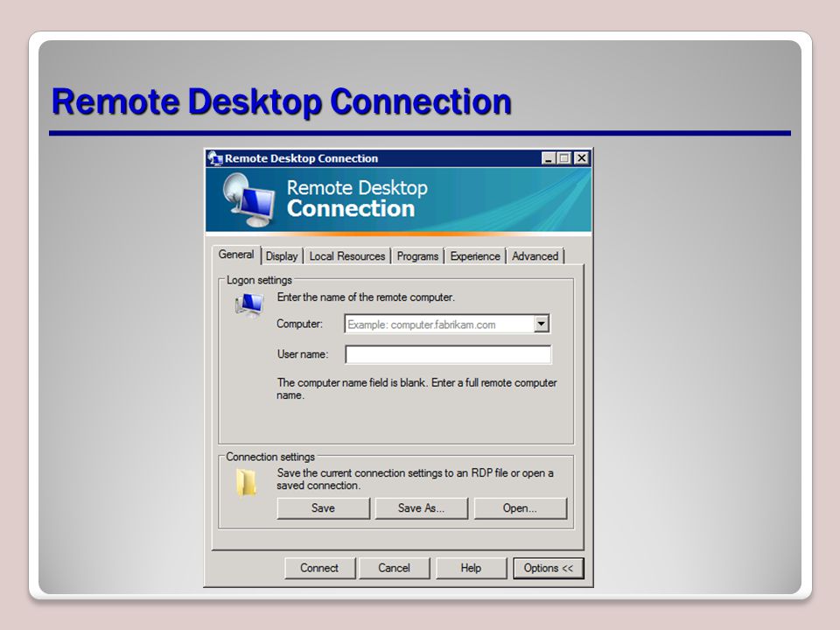
Task: Click the folder icon in Connection settings
Action: (246, 482)
